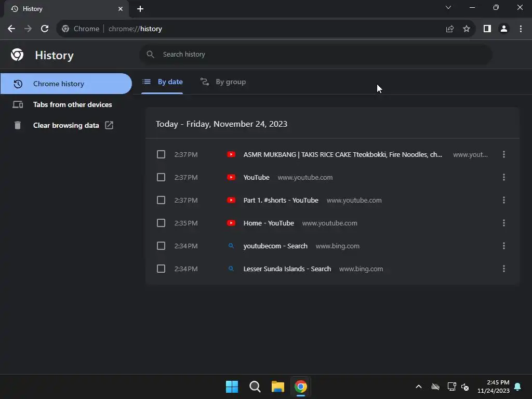
Task: Focus the Search history field
Action: click(x=316, y=54)
